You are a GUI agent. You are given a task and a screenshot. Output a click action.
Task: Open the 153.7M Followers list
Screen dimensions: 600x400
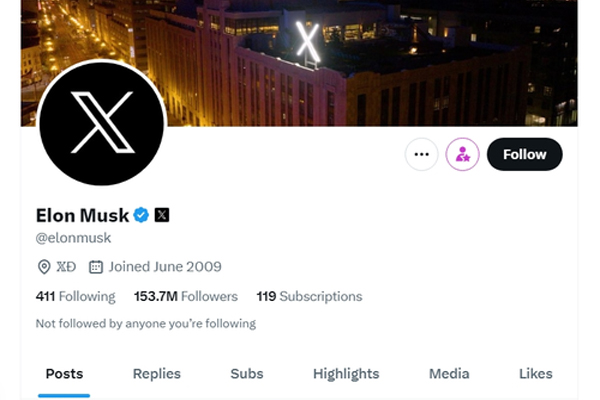[185, 296]
